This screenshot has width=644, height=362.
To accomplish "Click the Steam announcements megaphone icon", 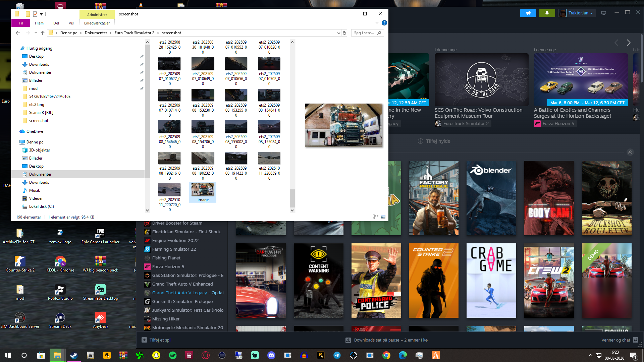I will pyautogui.click(x=528, y=13).
